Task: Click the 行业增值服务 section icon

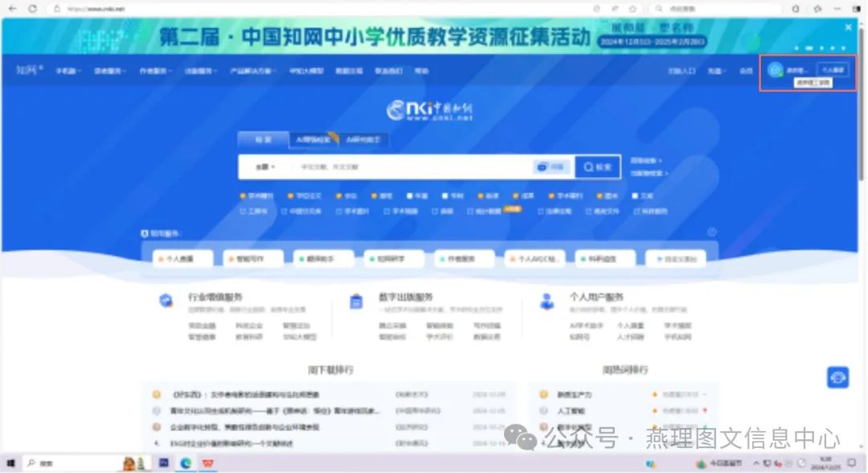Action: 166,301
